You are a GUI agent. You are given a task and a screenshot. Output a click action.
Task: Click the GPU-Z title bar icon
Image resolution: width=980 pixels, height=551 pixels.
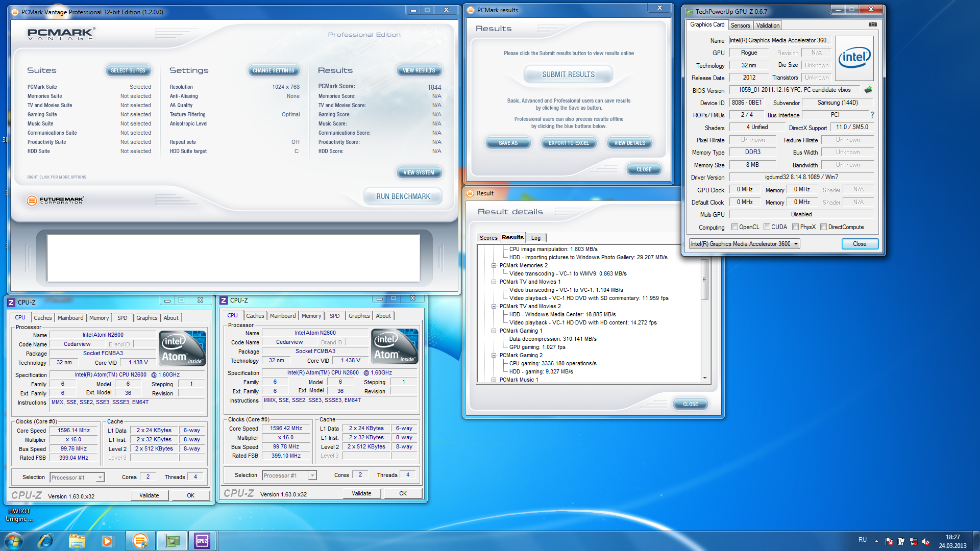(x=690, y=12)
